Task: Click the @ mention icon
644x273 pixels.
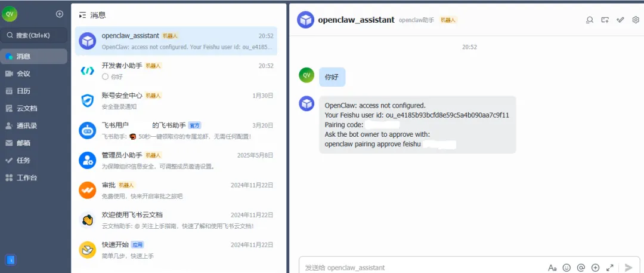Action: point(581,268)
